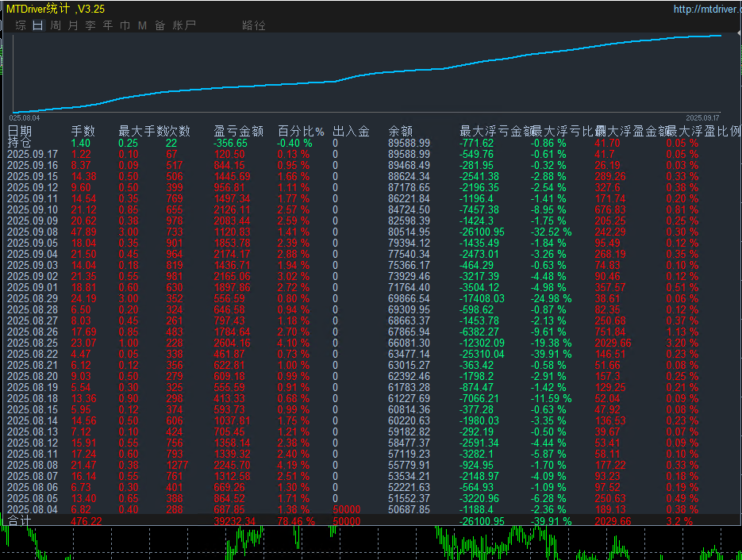
Task: Click -26100.95 in the 2025.09.08 row
Action: [482, 232]
